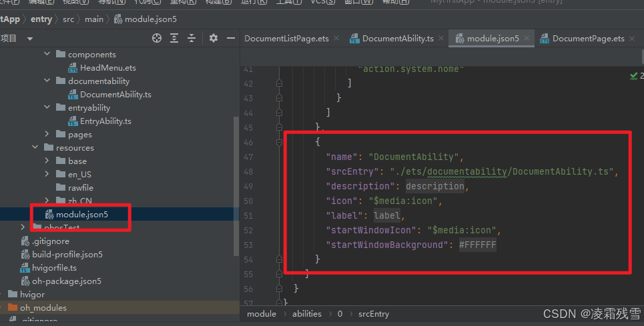
Task: Click the resources folder icon
Action: pyautogui.click(x=49, y=147)
